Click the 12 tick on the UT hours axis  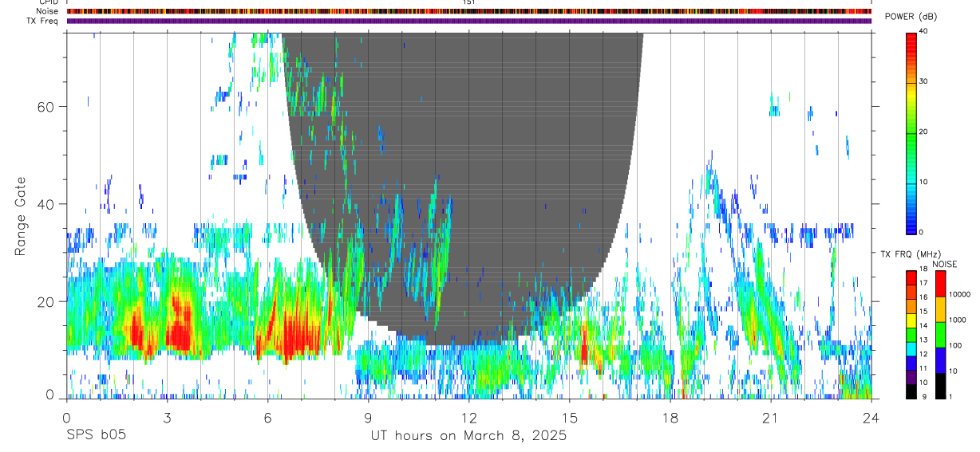pos(469,416)
